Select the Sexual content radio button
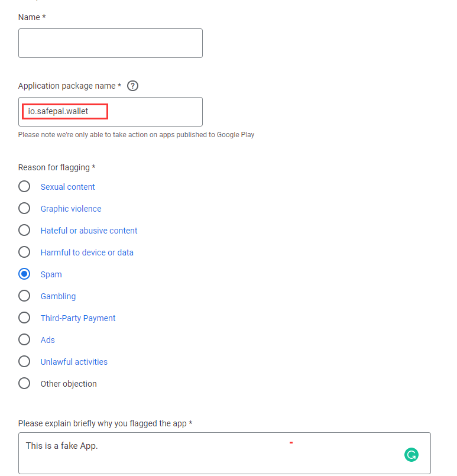Screen dimensions: 457x476 tap(24, 187)
